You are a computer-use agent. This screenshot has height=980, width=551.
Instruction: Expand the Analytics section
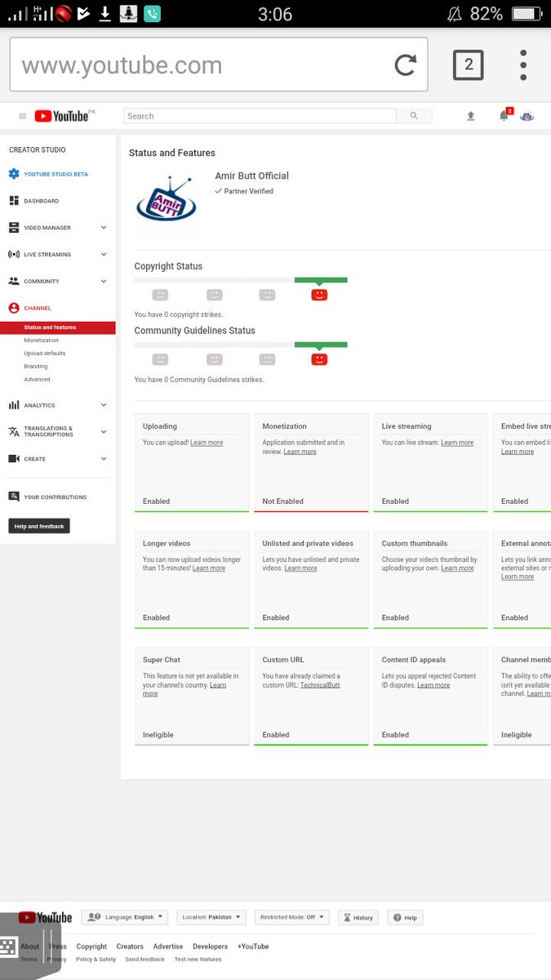tap(104, 405)
